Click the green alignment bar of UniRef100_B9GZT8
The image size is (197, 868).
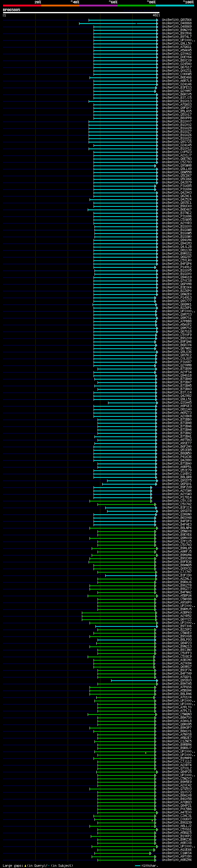point(123,586)
